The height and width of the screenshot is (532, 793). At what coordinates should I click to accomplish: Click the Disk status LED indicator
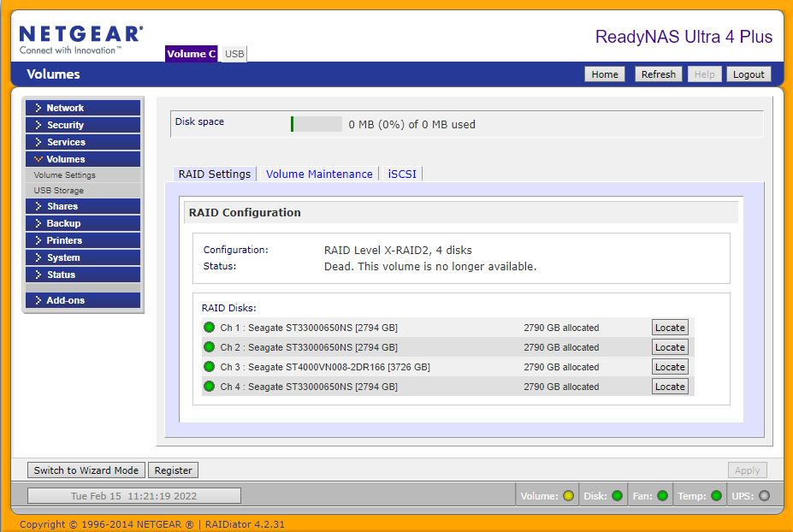pos(617,495)
